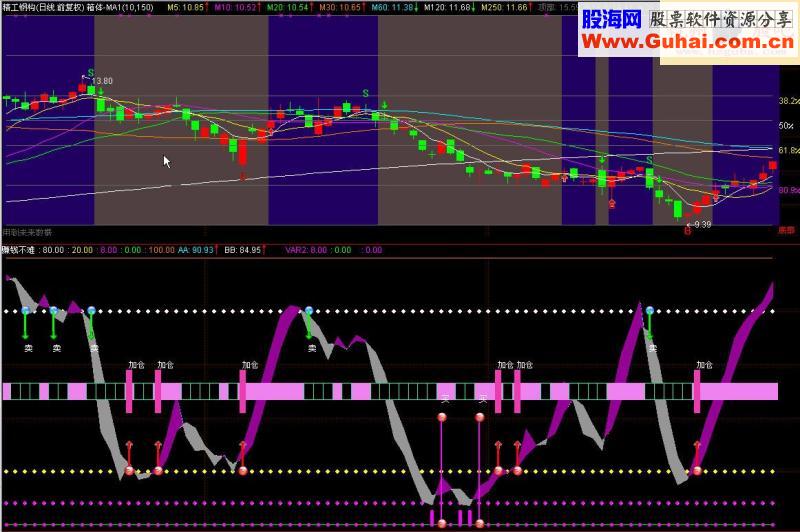This screenshot has height=532, width=800.
Task: Select the M60: 11.38 moving average readout
Action: pos(392,8)
